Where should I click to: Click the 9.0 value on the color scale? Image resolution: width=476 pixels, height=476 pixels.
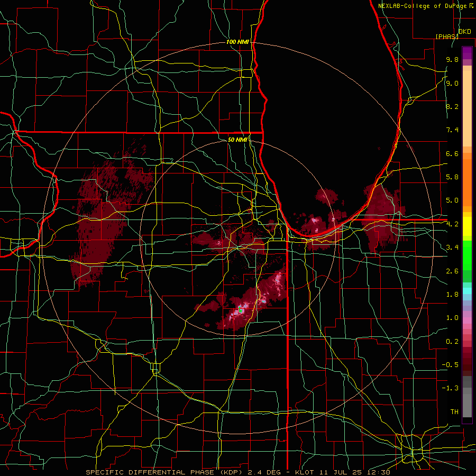[452, 84]
